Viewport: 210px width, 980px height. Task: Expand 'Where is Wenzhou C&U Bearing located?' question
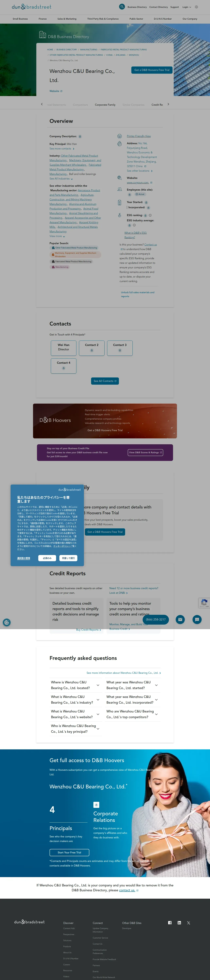click(x=75, y=685)
